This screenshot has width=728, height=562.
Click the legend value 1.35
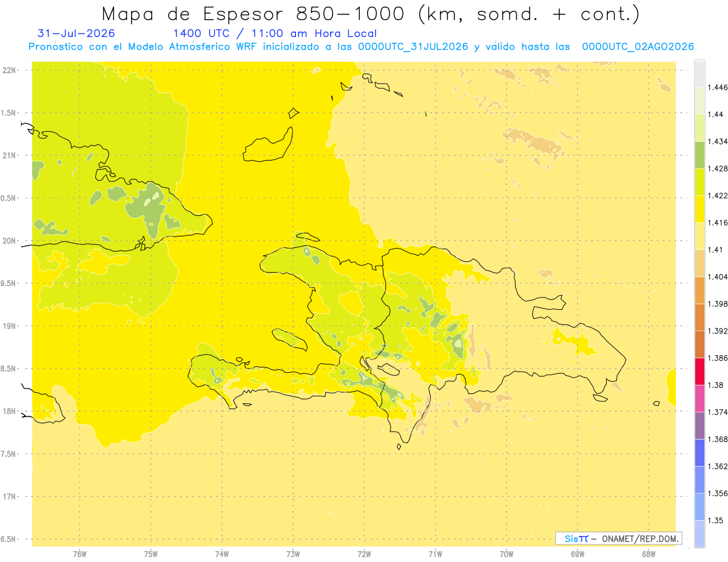[x=716, y=520]
